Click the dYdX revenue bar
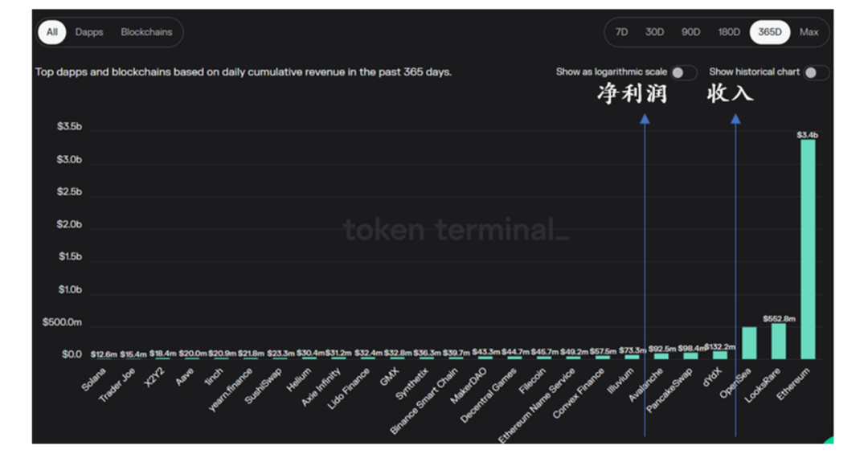This screenshot has height=454, width=868. pos(719,355)
